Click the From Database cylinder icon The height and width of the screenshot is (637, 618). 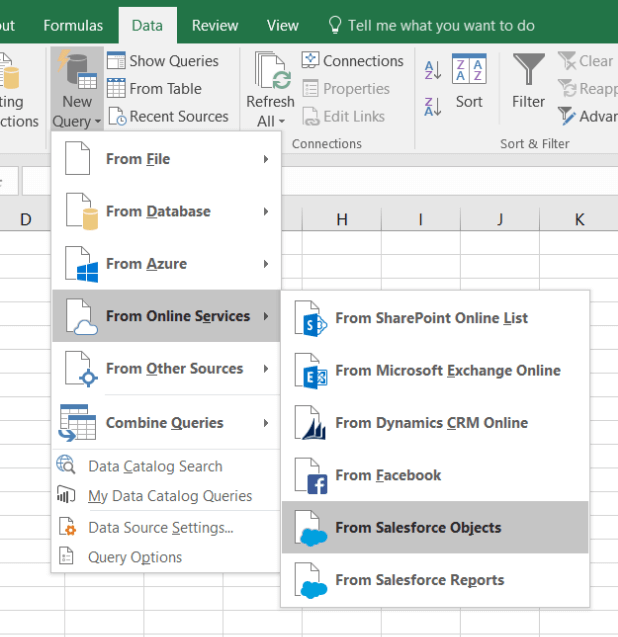tap(82, 211)
